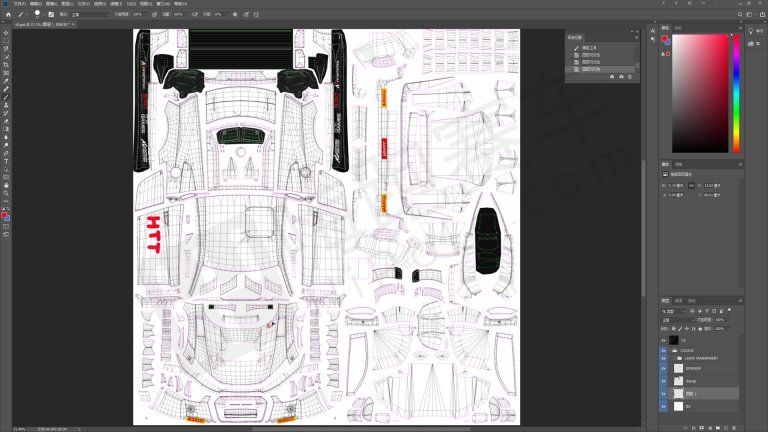Click the width field in Properties panel
The width and height of the screenshot is (768, 432).
tap(675, 186)
